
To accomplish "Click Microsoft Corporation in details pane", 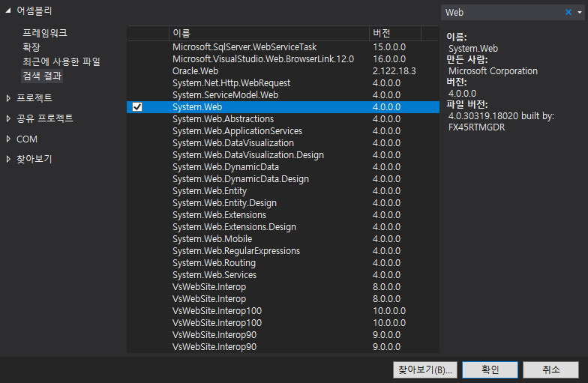I will tap(493, 71).
